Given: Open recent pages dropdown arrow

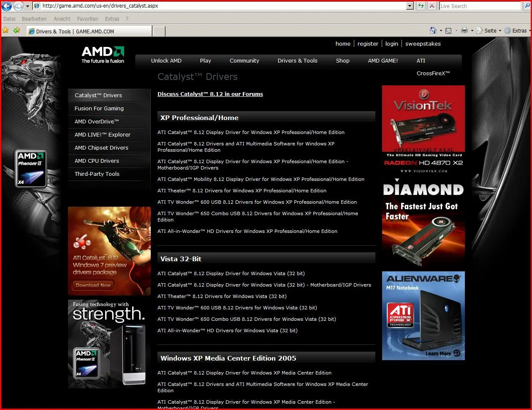Looking at the screenshot, I should click(x=28, y=6).
